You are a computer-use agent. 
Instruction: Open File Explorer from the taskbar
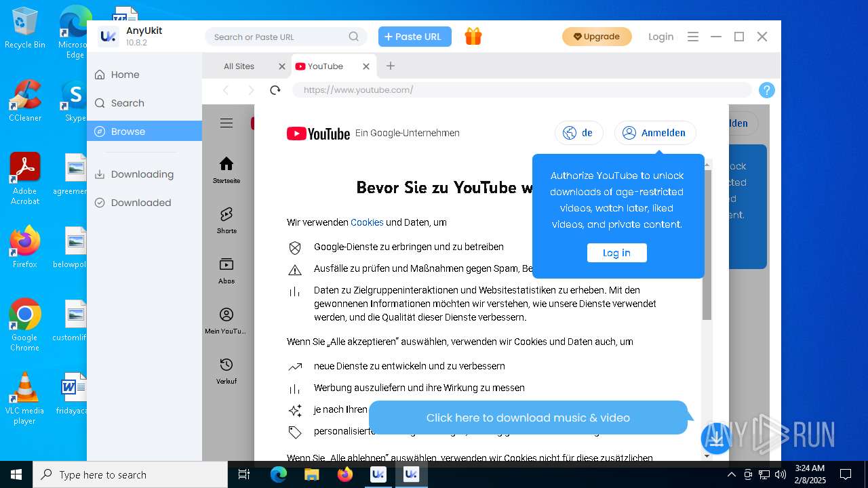click(x=312, y=474)
